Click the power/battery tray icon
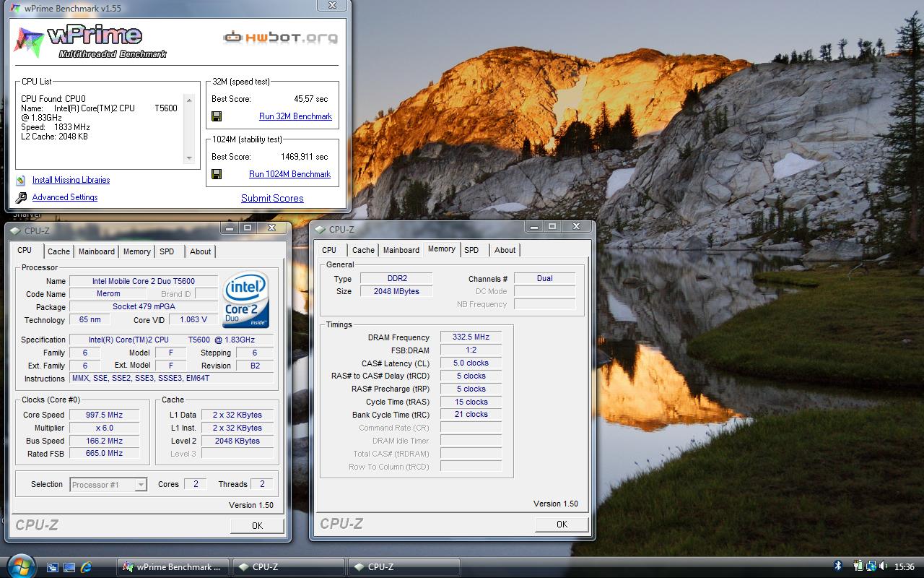 (x=858, y=566)
